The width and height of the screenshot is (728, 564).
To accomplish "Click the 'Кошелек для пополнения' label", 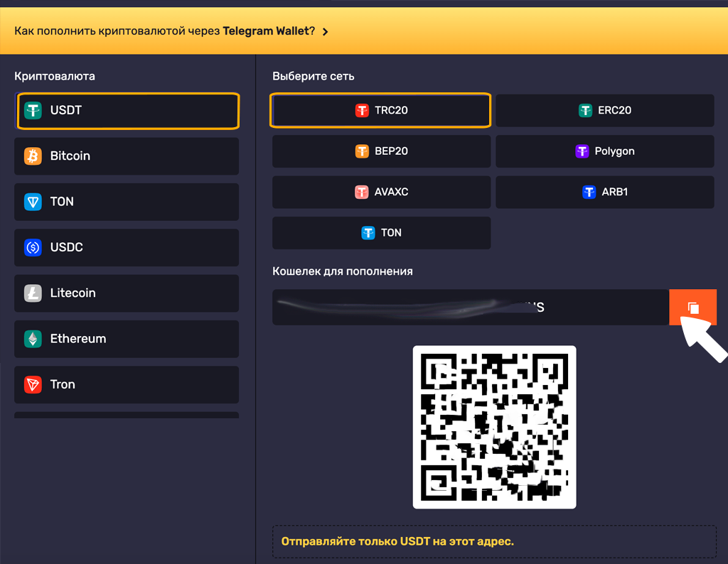I will [x=343, y=271].
